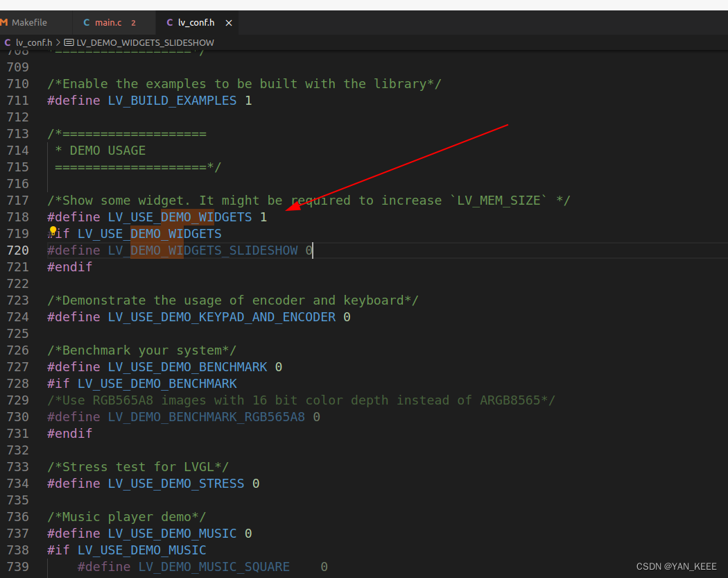Screen dimensions: 728x578
Task: Click line number 720 in gutter
Action: coord(17,250)
